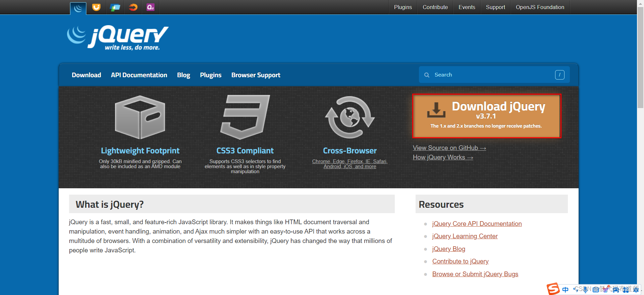Click the magnifier icon in the search box
644x295 pixels.
click(427, 75)
